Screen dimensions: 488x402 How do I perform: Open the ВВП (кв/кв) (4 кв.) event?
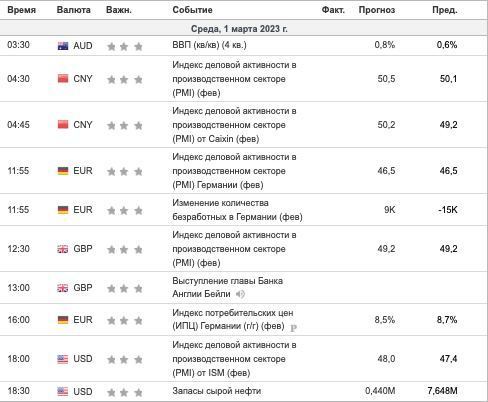209,45
